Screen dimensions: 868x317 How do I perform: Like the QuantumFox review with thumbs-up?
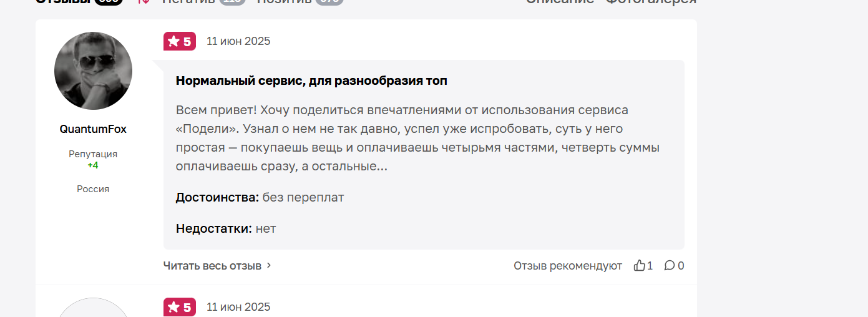click(x=639, y=266)
